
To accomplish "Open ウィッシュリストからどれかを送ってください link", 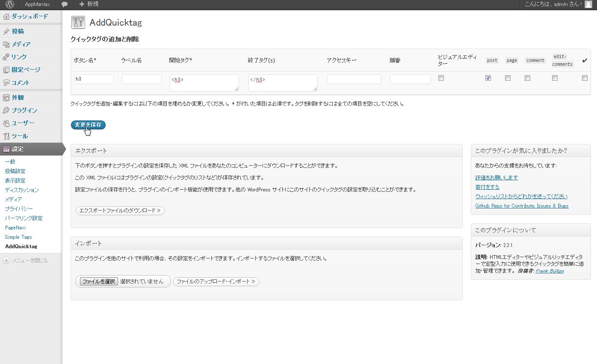I will (521, 196).
